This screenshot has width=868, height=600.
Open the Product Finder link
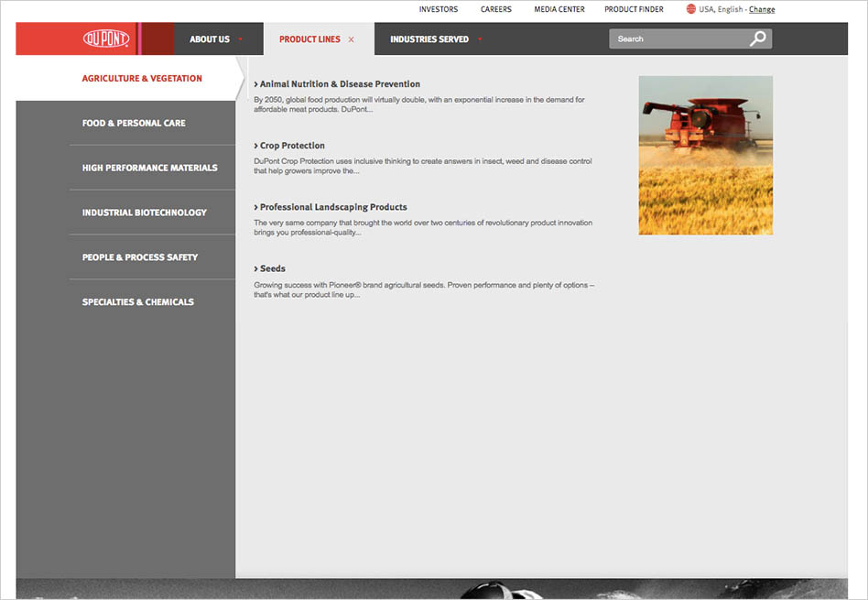[x=634, y=9]
